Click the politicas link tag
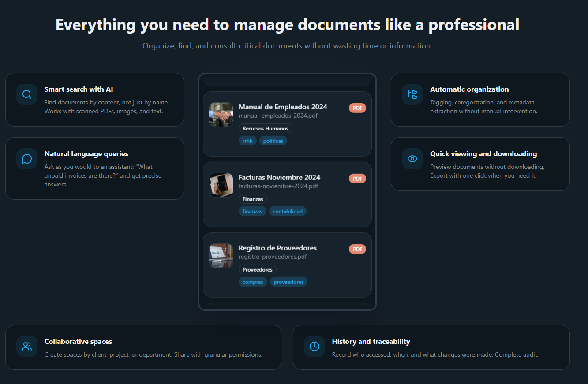588x384 pixels. (273, 140)
